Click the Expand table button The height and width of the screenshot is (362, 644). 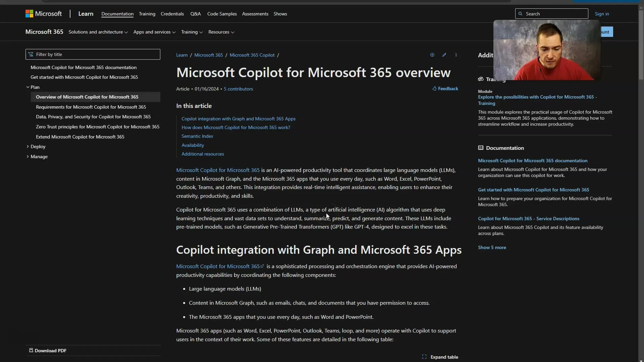[440, 357]
